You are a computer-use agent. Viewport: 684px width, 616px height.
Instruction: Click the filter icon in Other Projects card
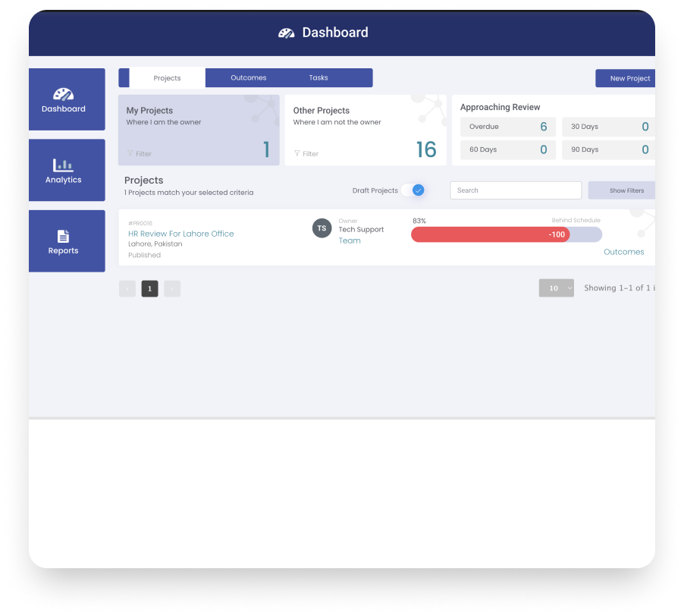coord(297,154)
